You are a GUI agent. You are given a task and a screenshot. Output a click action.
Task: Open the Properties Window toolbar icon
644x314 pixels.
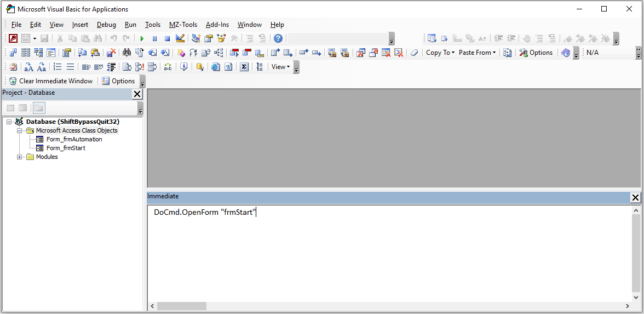pyautogui.click(x=209, y=38)
